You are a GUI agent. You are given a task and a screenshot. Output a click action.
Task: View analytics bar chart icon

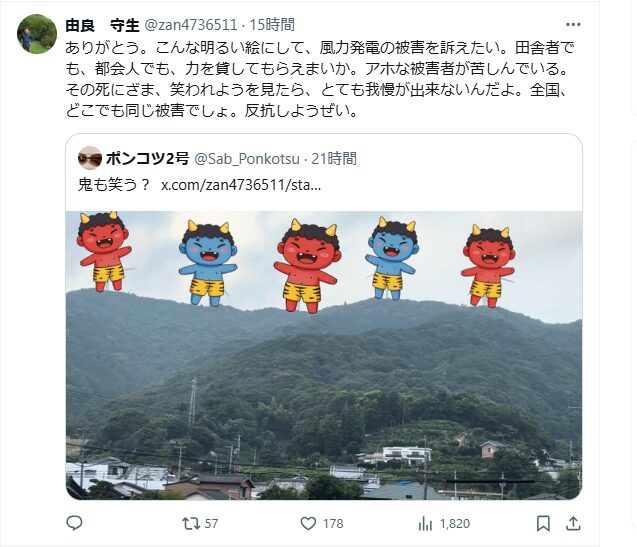pyautogui.click(x=425, y=523)
